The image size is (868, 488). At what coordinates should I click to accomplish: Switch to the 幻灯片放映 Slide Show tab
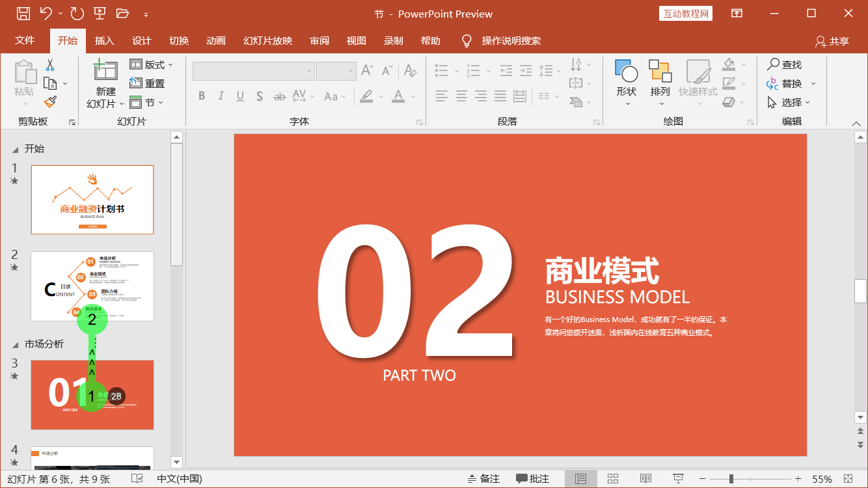[x=268, y=40]
